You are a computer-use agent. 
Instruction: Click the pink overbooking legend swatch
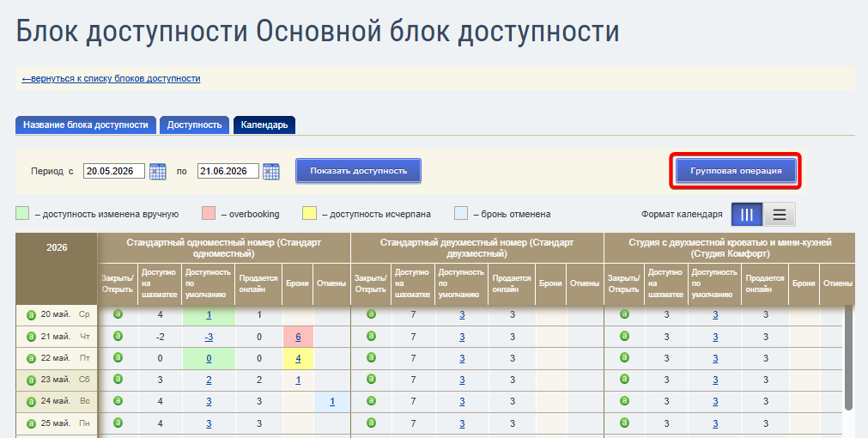pos(208,214)
